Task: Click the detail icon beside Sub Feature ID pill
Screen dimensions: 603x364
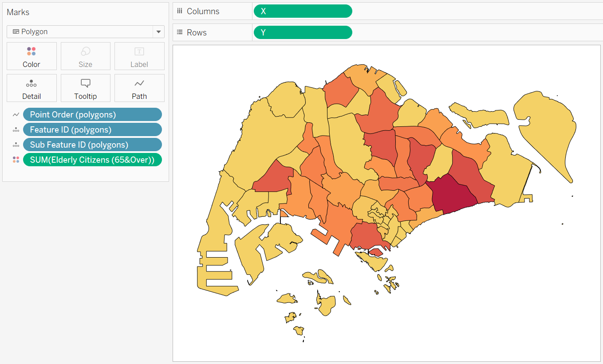Action: pos(16,145)
